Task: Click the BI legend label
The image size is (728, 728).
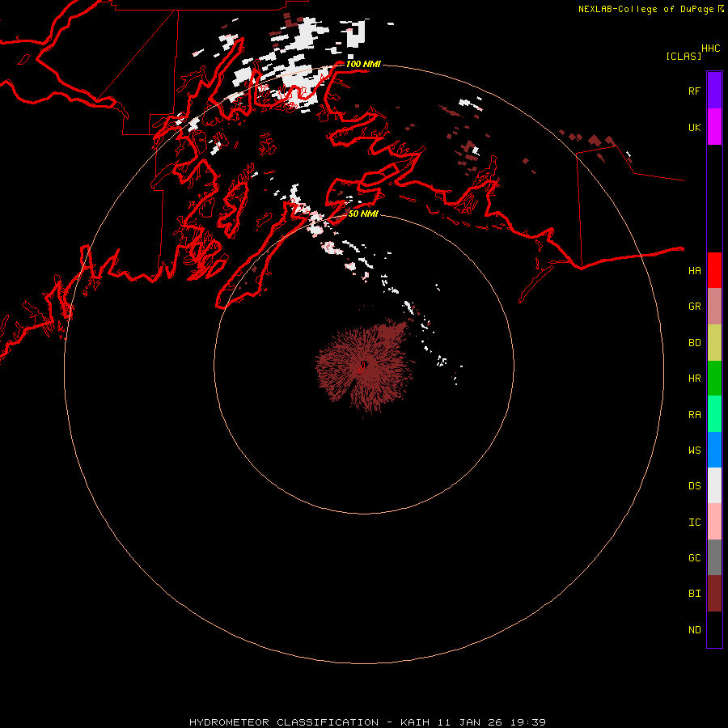Action: pyautogui.click(x=694, y=594)
